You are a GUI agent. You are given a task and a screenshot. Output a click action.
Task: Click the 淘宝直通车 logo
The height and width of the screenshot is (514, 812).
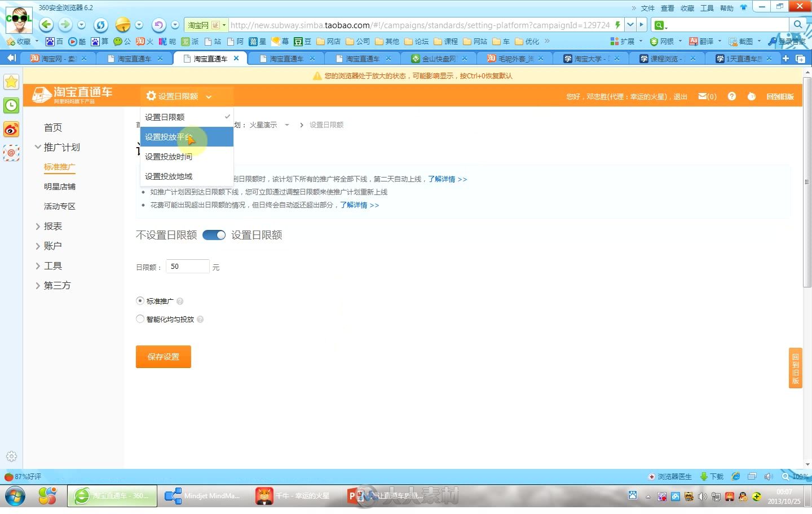tap(72, 95)
